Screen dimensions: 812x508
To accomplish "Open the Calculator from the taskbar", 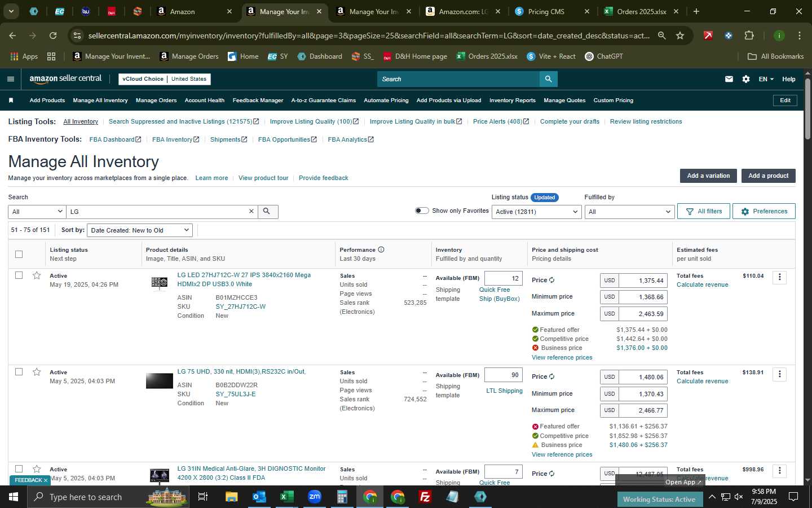I will tap(342, 497).
